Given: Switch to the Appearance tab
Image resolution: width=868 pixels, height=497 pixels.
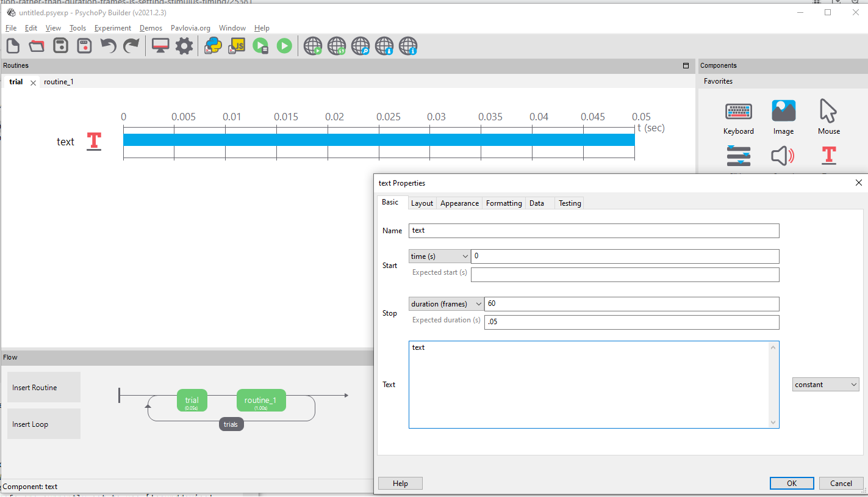Looking at the screenshot, I should pos(459,203).
